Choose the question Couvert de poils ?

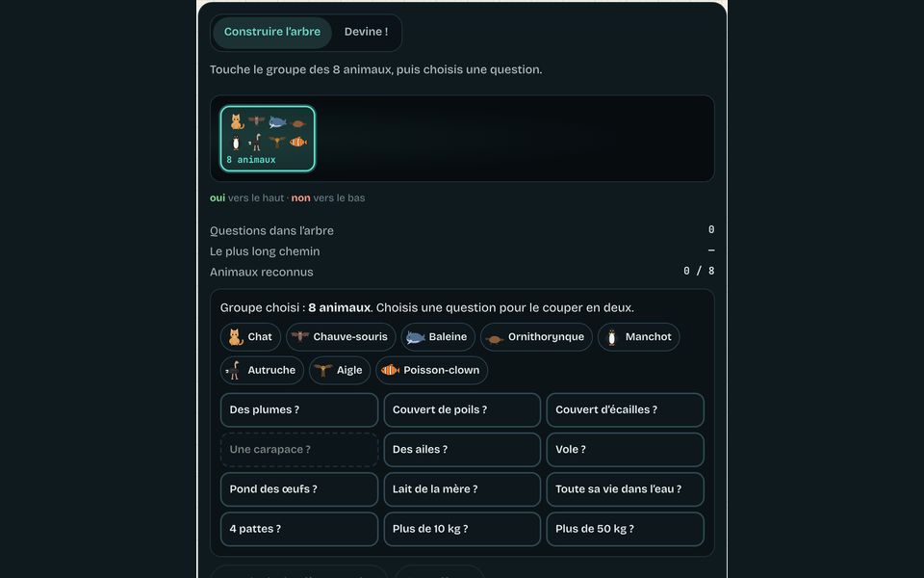[462, 410]
